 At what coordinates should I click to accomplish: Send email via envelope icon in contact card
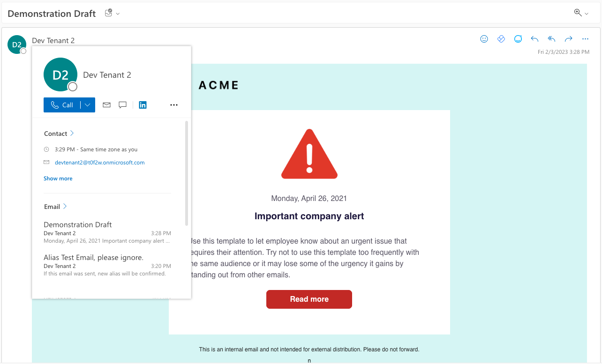[106, 105]
